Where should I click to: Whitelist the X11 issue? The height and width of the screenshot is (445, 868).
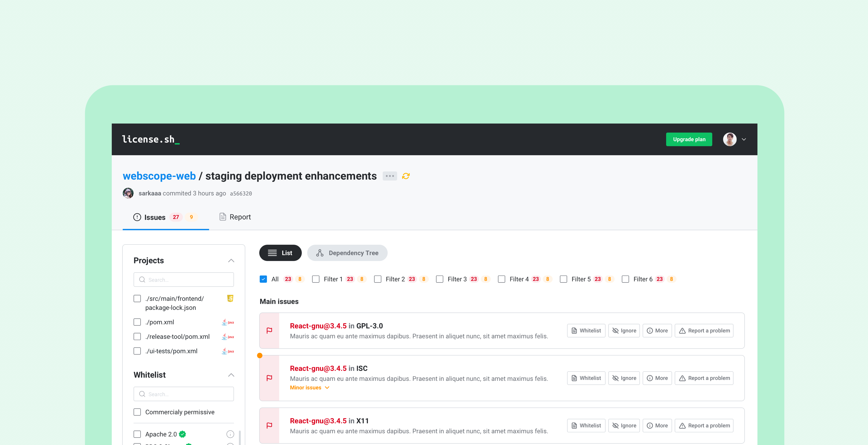point(586,426)
